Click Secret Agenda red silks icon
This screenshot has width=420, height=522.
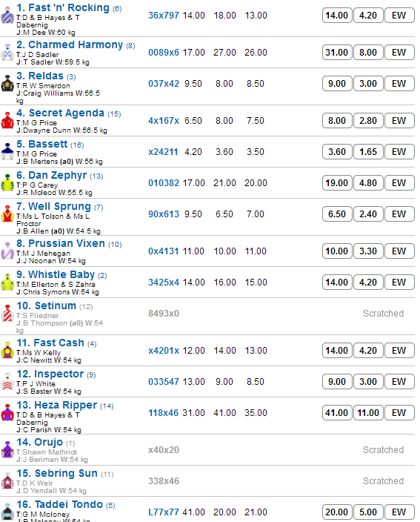7,121
